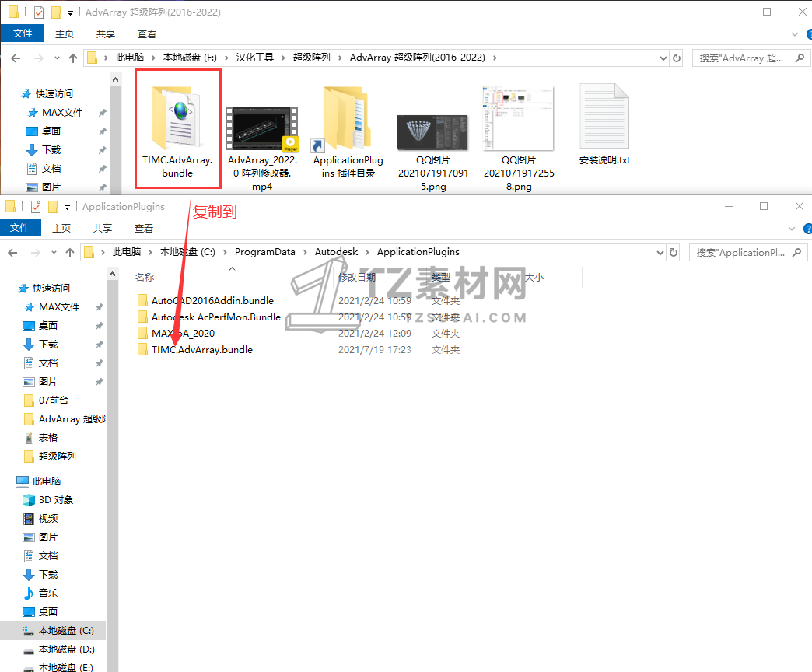Viewport: 812px width, 672px height.
Task: Open 桌面 in top window sidebar
Action: (51, 131)
